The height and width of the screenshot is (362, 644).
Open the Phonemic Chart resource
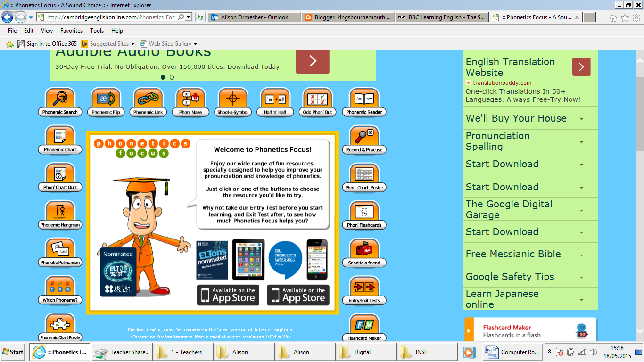[60, 140]
